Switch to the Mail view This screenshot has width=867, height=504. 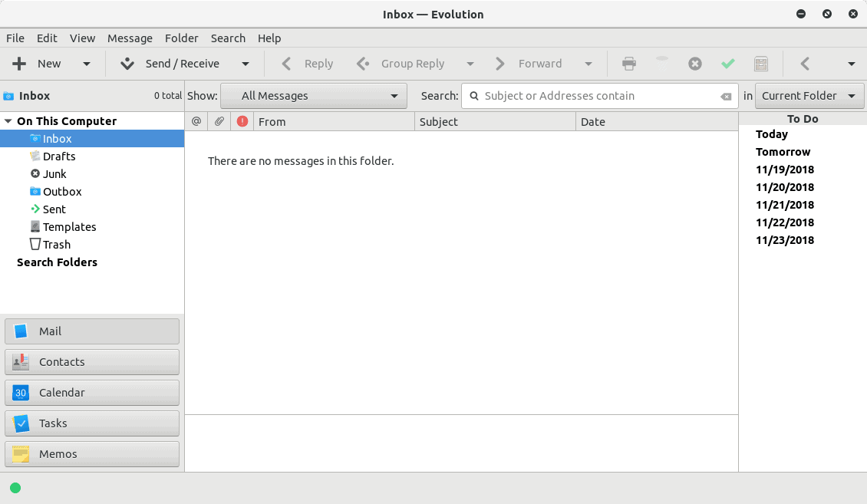[x=92, y=331]
